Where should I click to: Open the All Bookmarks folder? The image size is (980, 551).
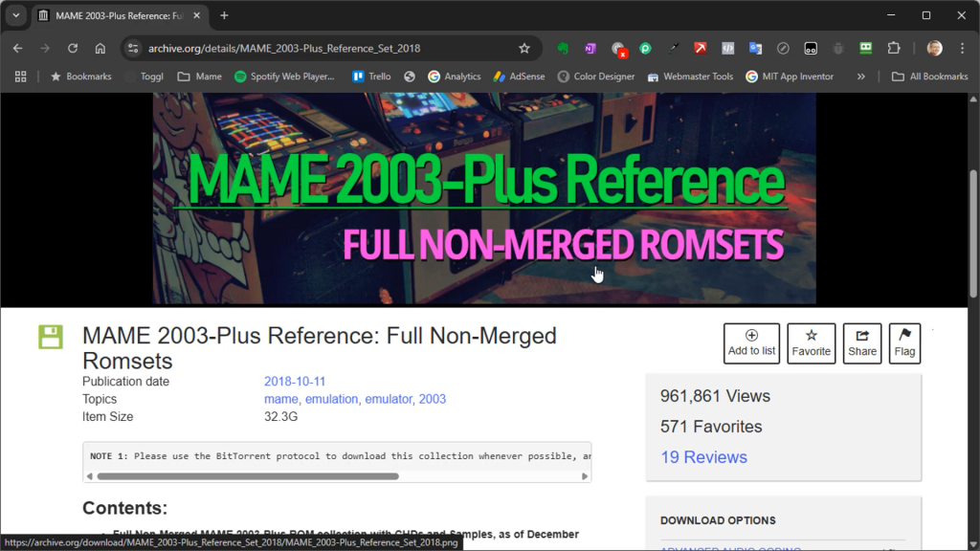tap(930, 77)
